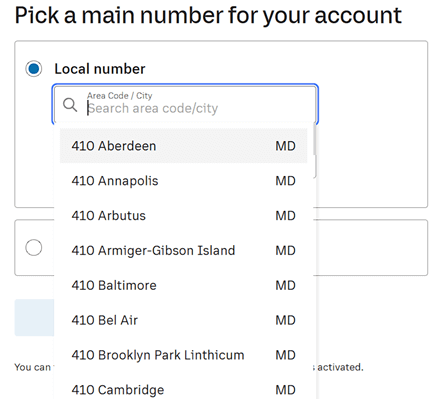Click the Pick a main number heading
Image resolution: width=435 pixels, height=400 pixels.
pos(208,15)
